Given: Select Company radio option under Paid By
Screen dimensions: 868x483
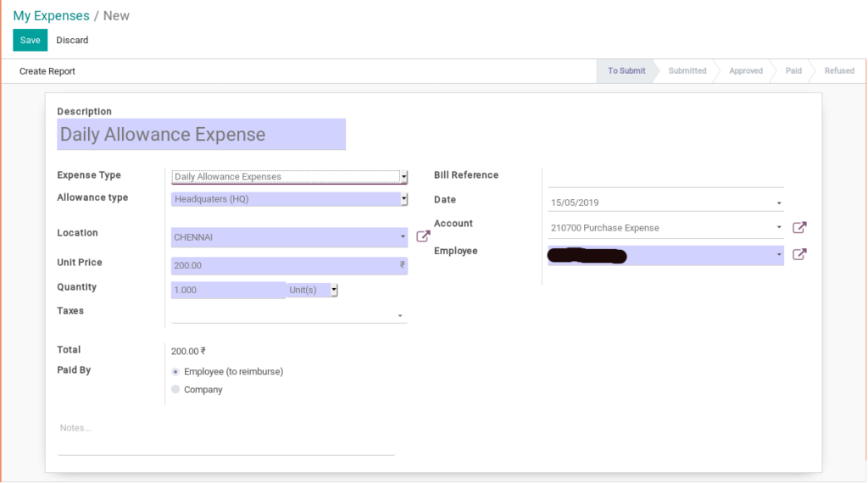Looking at the screenshot, I should pos(175,390).
